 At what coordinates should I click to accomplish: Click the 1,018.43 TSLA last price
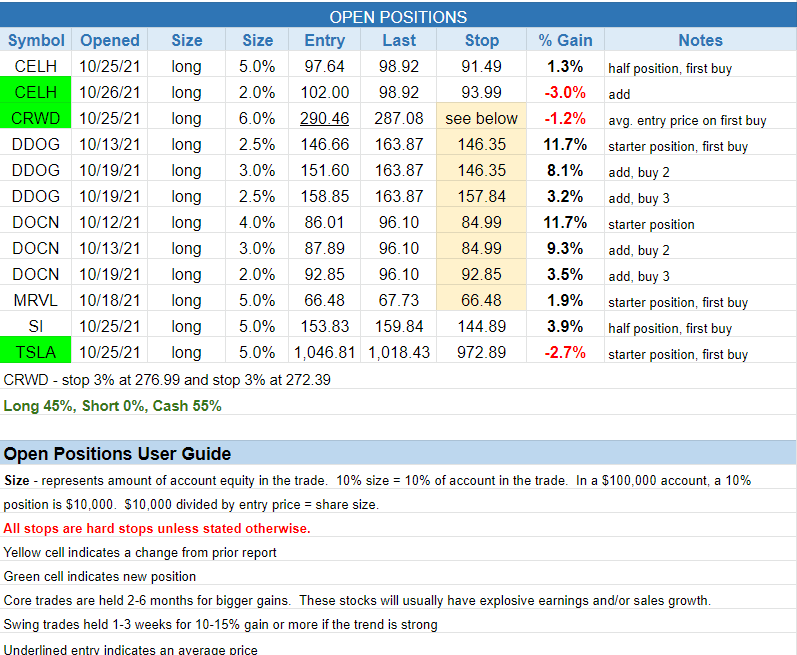pos(399,352)
